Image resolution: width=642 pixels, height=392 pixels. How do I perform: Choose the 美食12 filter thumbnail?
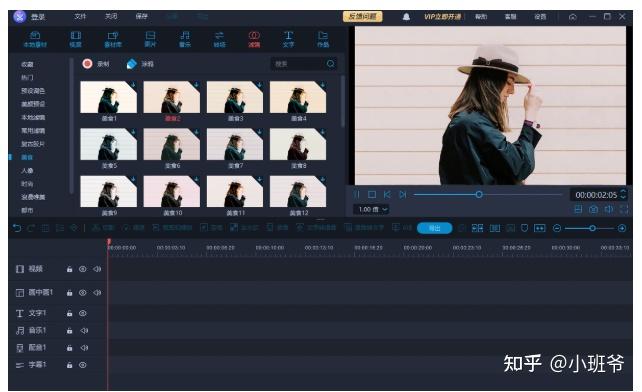pyautogui.click(x=298, y=191)
